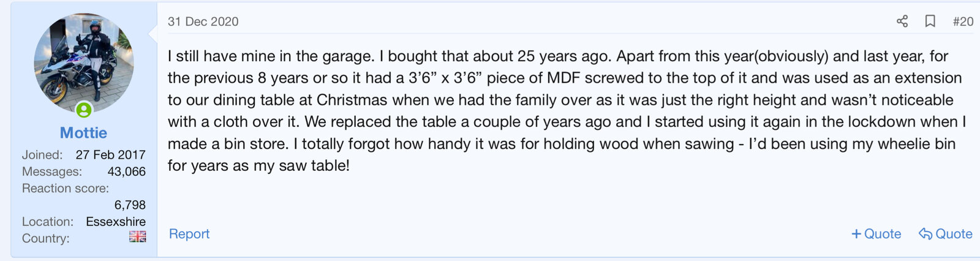Click the 43,066 messages count
Image resolution: width=980 pixels, height=261 pixels.
click(x=126, y=172)
